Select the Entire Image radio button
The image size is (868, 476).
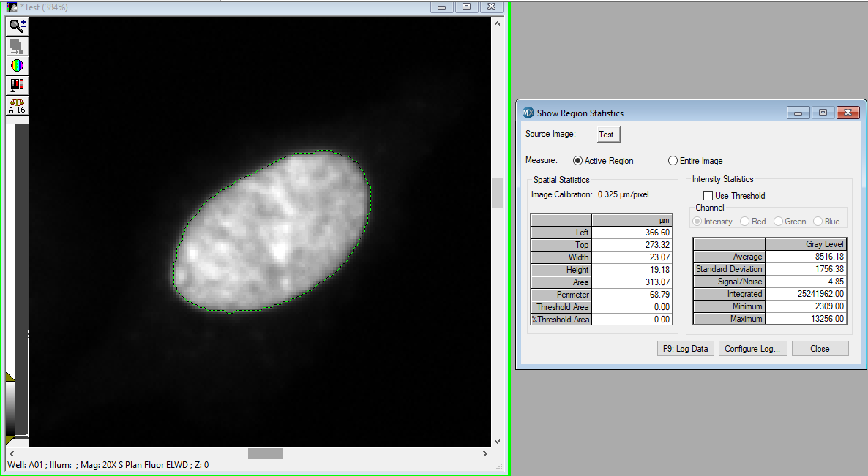pyautogui.click(x=673, y=161)
